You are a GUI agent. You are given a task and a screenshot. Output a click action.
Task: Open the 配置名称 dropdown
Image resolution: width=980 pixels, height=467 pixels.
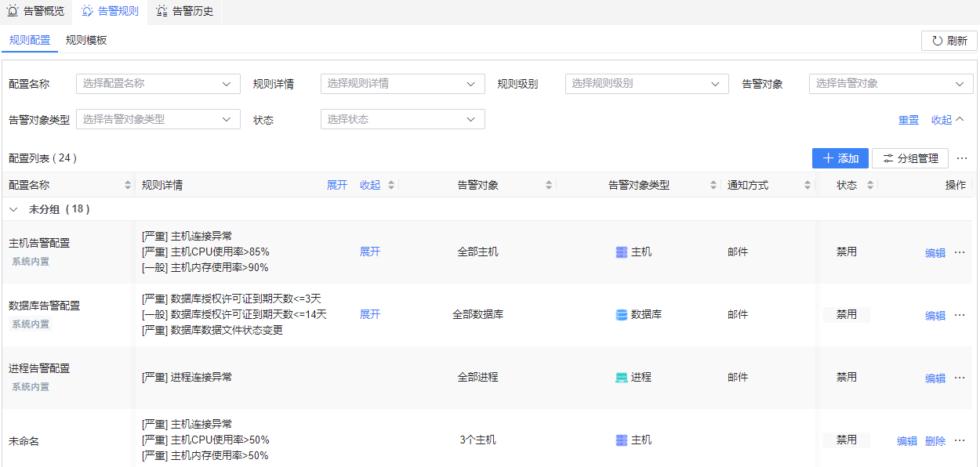coord(158,84)
